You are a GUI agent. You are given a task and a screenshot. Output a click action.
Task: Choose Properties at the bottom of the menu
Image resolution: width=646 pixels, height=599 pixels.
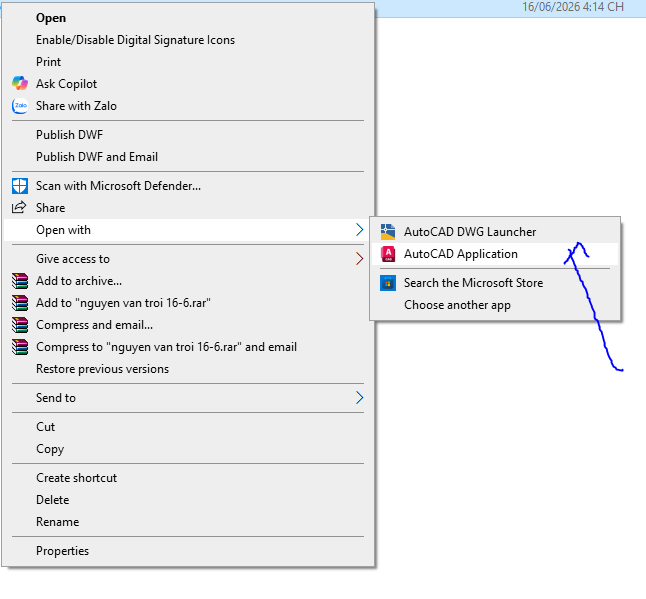coord(63,551)
